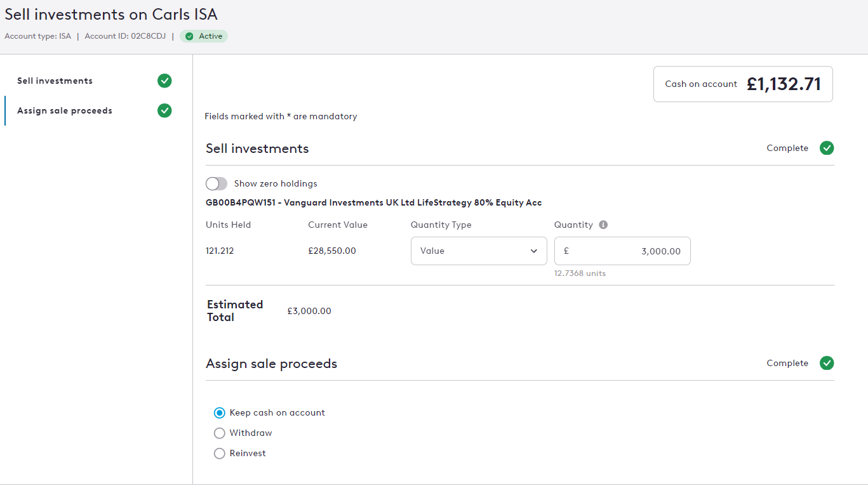Go to Sell investments step in sidebar

[55, 81]
